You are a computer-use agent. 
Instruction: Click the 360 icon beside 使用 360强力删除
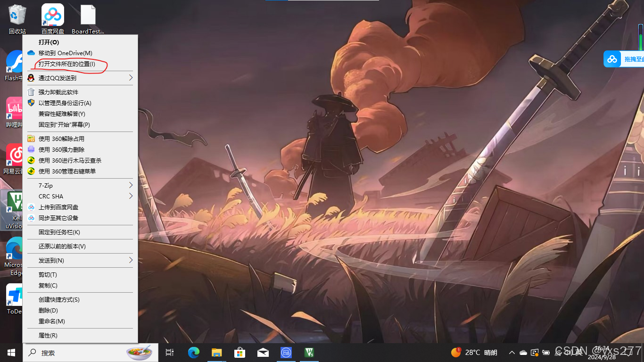tap(31, 149)
